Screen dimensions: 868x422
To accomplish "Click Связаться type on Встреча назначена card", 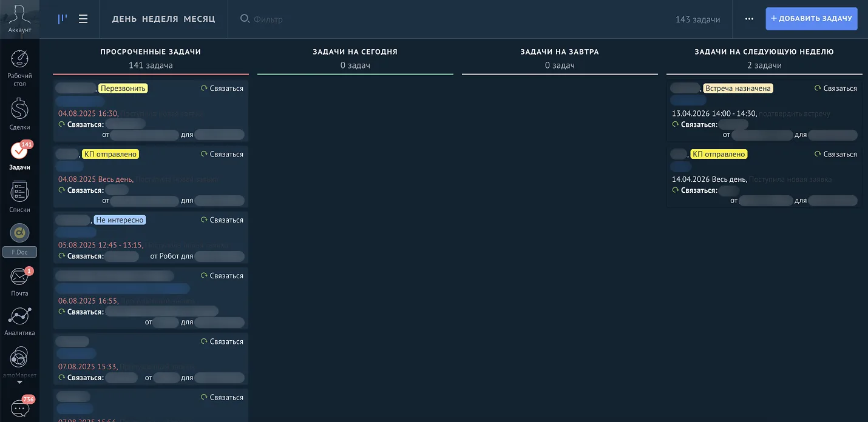I will 836,89.
